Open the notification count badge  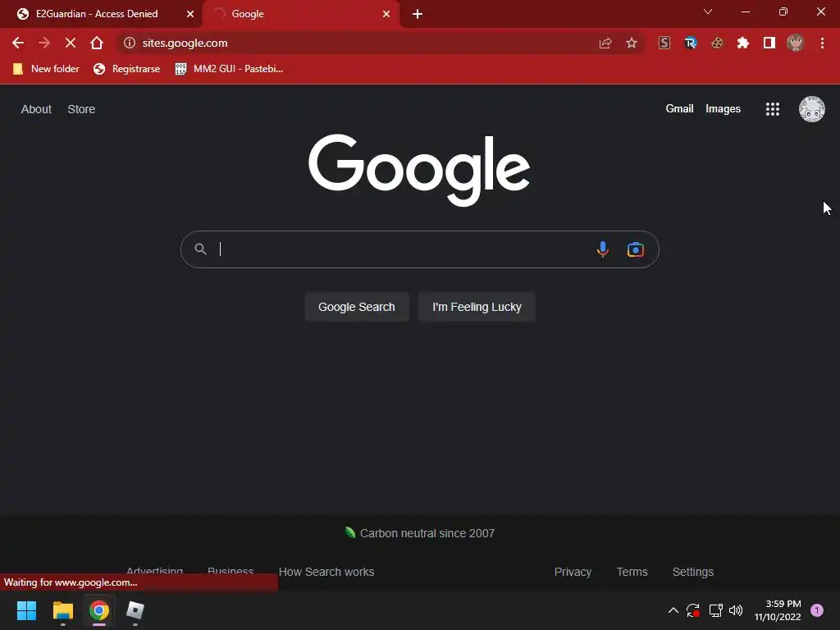(x=817, y=610)
